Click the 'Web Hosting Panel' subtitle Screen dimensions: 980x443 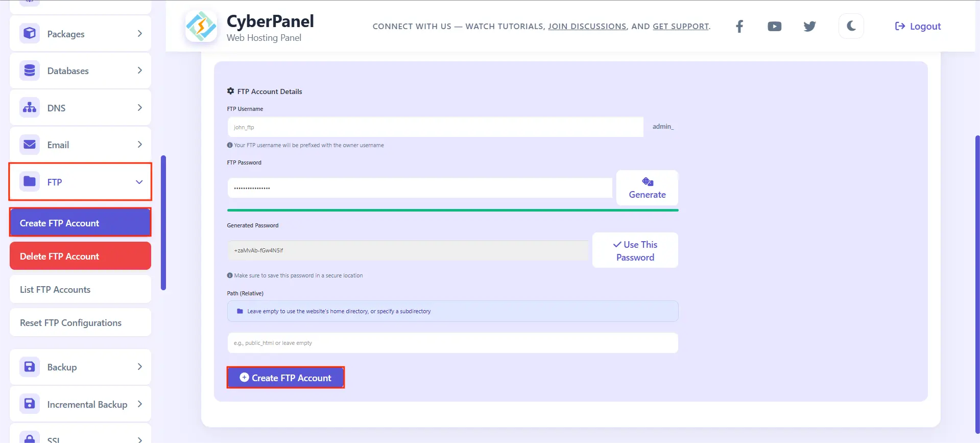tap(264, 38)
